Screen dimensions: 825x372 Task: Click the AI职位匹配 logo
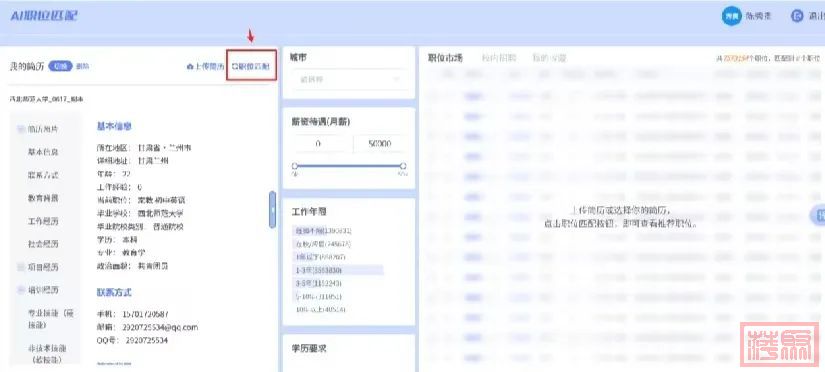[x=44, y=16]
